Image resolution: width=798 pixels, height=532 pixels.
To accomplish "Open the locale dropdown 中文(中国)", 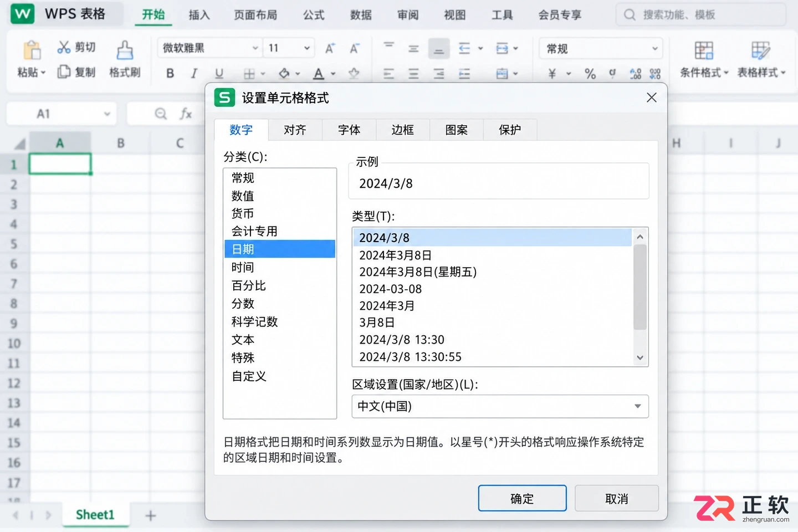I will 500,406.
